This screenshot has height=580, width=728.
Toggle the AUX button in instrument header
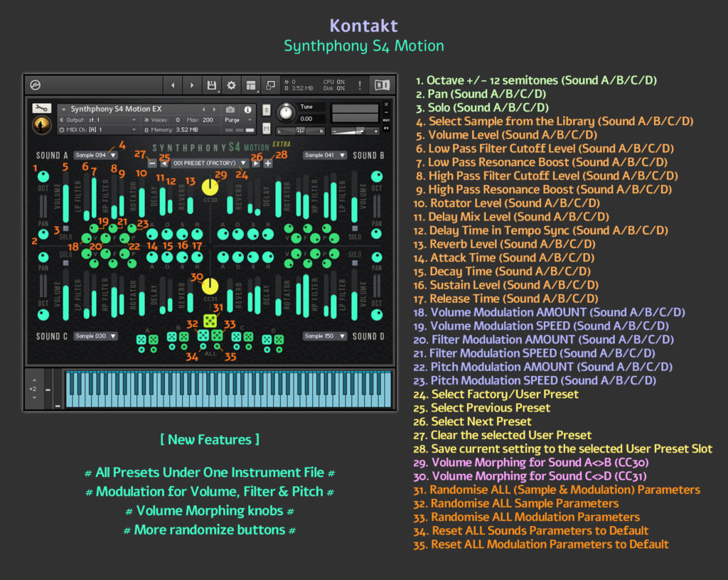point(386,120)
